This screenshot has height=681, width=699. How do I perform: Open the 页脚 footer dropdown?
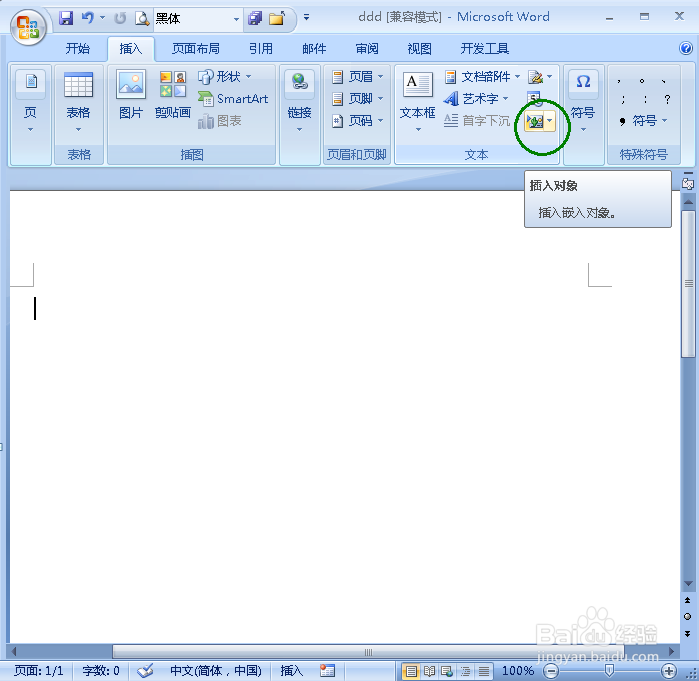(358, 98)
